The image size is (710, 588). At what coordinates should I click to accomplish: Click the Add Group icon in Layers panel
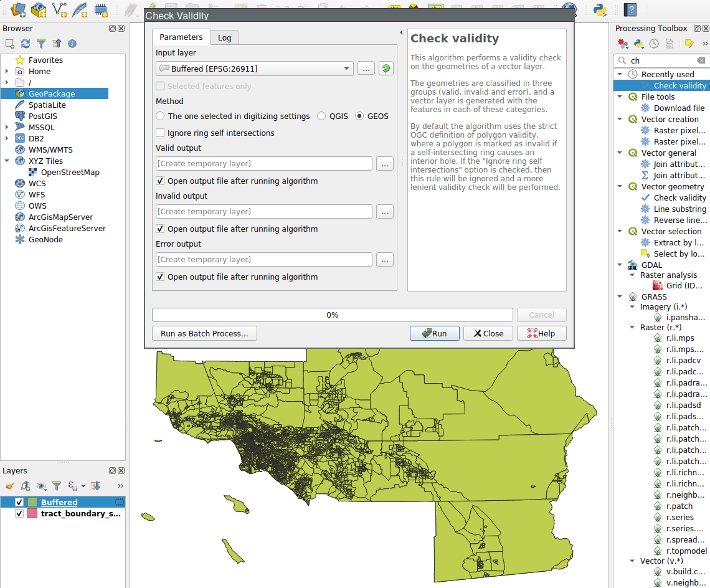click(x=26, y=486)
